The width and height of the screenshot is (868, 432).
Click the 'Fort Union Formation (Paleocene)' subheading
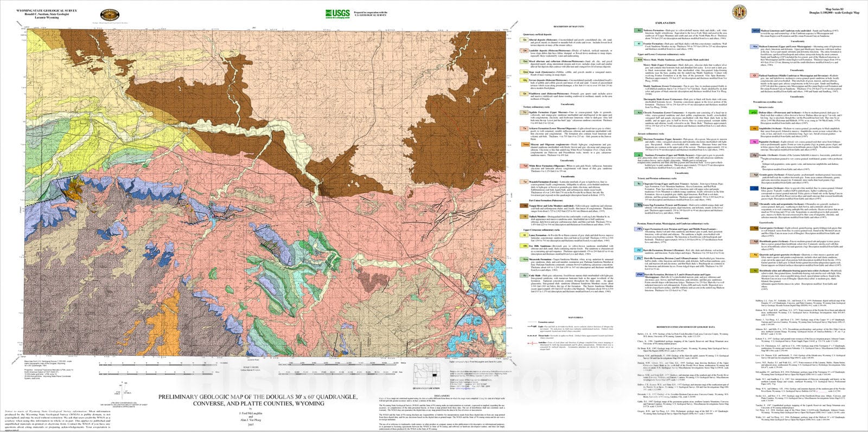545,199
